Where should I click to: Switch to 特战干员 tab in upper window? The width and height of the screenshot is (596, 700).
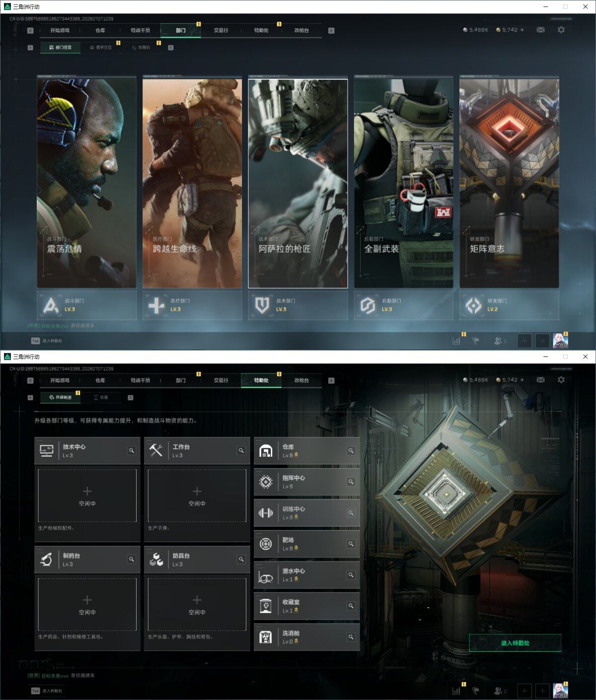(x=141, y=30)
